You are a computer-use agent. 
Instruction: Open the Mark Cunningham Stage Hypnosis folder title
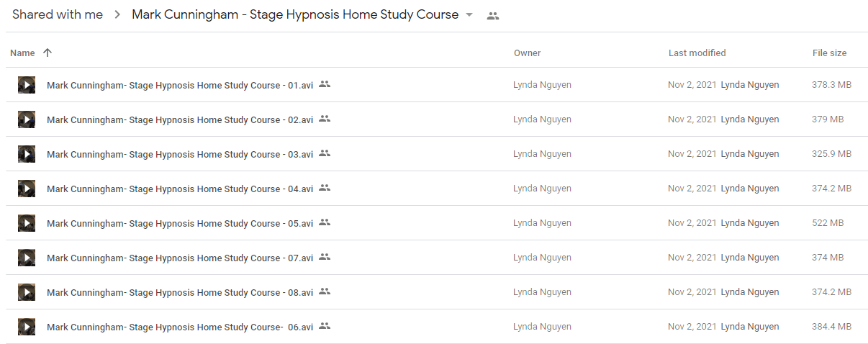click(295, 14)
